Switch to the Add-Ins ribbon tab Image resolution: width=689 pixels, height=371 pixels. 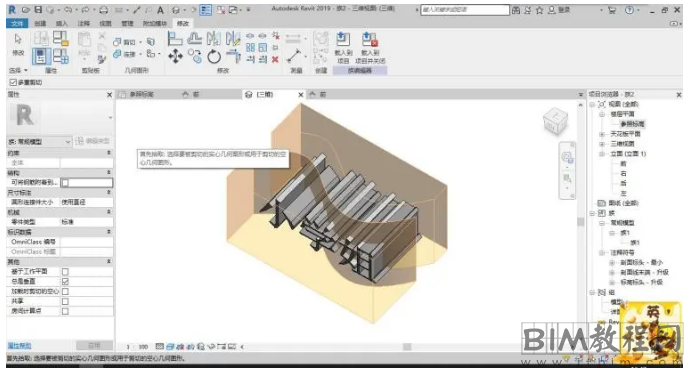coord(155,23)
